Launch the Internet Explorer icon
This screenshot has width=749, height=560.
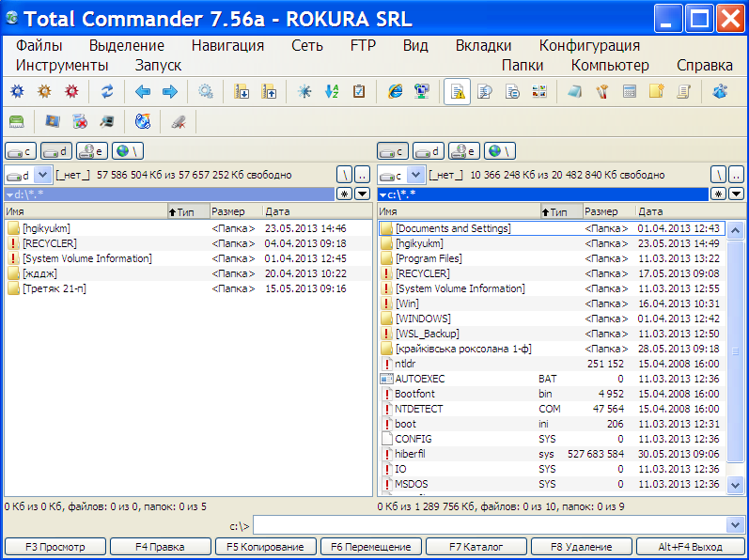395,91
